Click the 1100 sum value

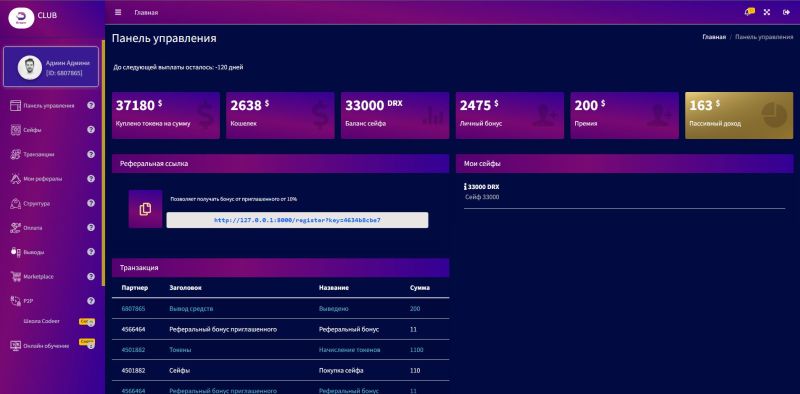(x=416, y=350)
